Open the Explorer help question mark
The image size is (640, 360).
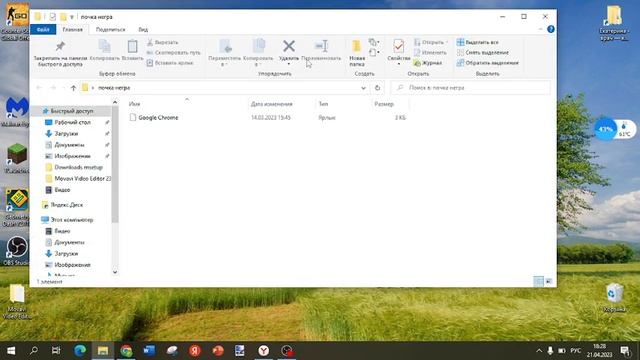tap(551, 29)
